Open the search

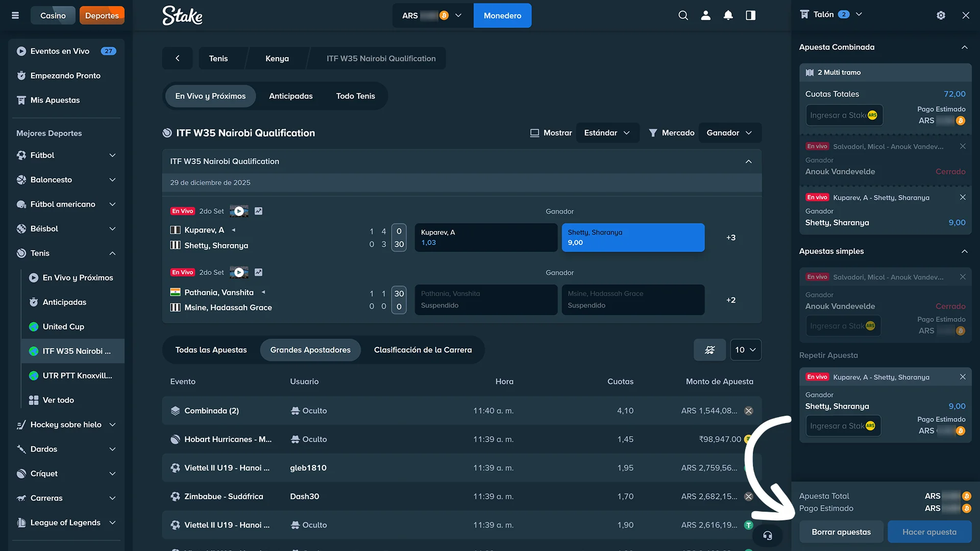[683, 15]
